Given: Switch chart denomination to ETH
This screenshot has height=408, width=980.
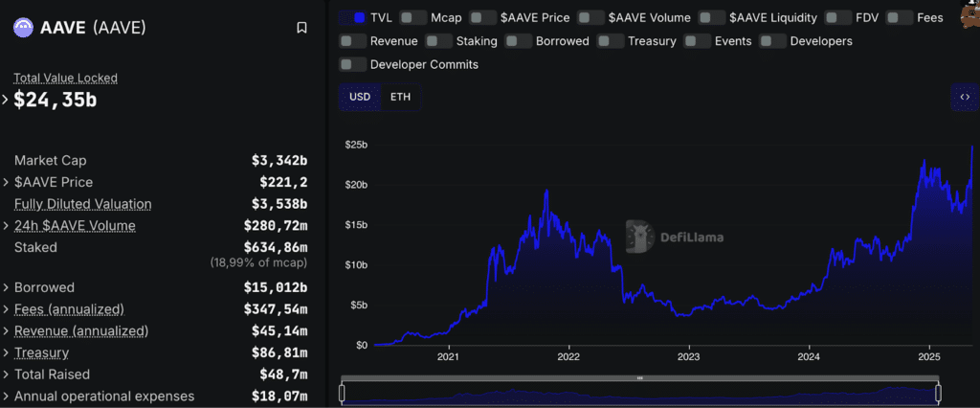Looking at the screenshot, I should click(401, 97).
